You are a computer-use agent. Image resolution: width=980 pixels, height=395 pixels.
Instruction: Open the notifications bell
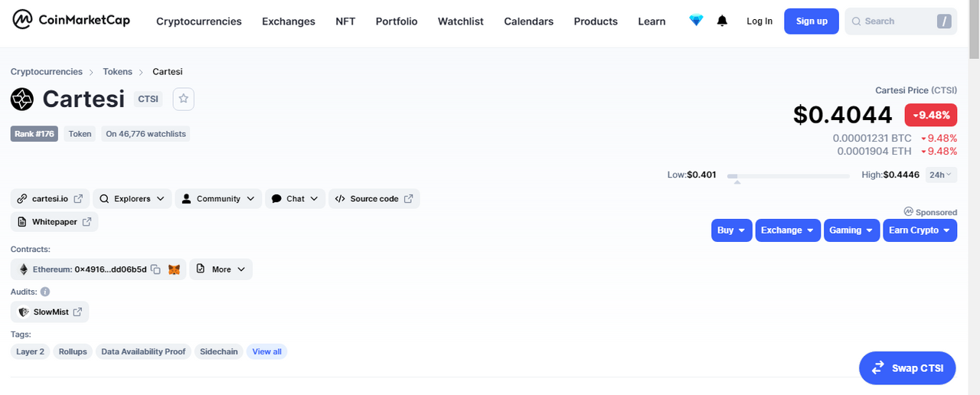[722, 21]
